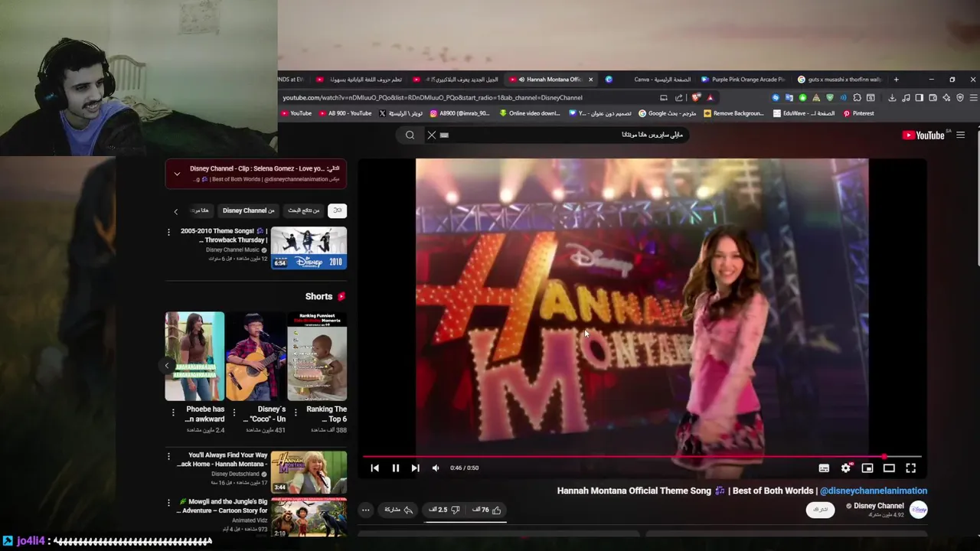Open the Google translate bookmark

pyautogui.click(x=667, y=113)
